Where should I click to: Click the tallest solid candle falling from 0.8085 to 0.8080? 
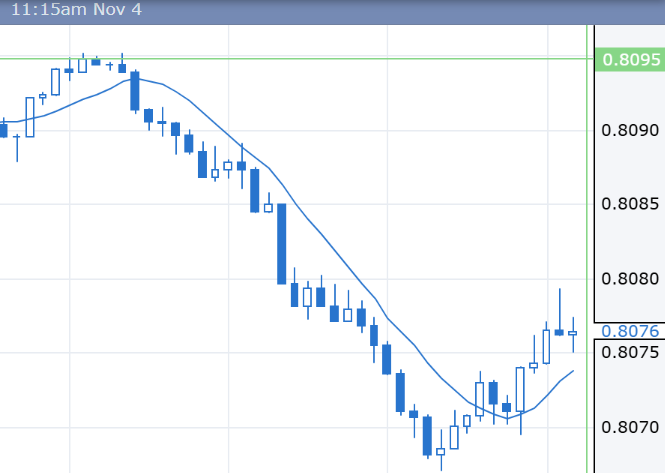(x=282, y=243)
